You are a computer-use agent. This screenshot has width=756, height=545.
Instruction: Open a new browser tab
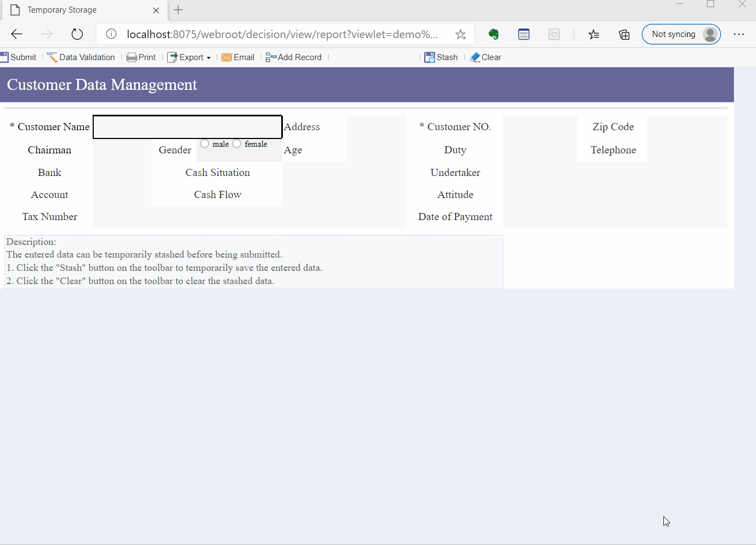[178, 10]
